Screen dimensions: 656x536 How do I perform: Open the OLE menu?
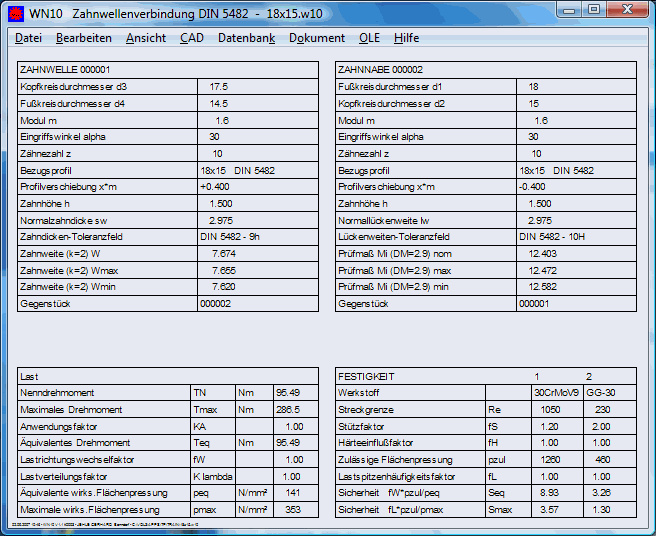click(370, 38)
